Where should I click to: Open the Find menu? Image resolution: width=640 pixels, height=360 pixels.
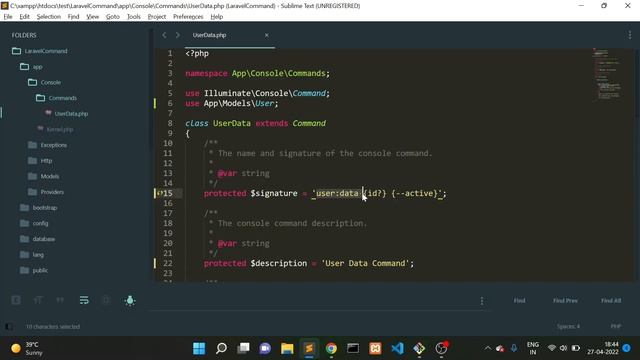(x=73, y=17)
